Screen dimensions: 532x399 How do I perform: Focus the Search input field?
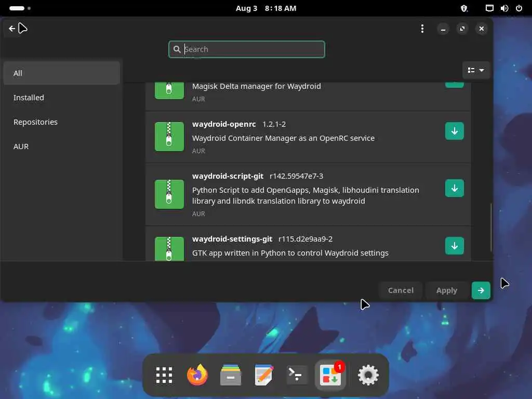pyautogui.click(x=247, y=49)
